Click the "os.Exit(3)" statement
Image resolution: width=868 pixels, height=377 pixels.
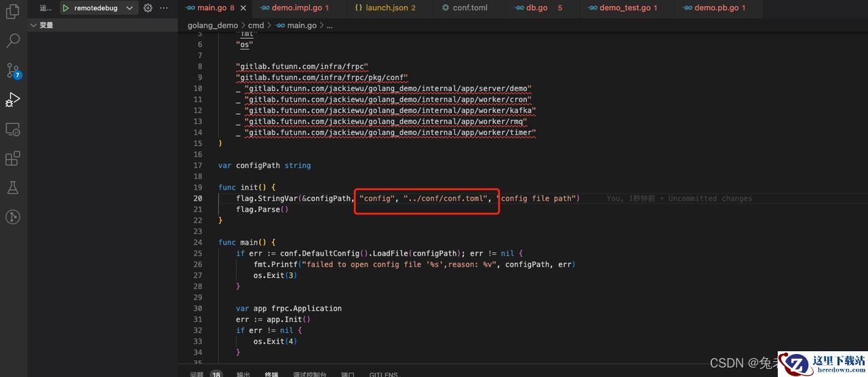click(x=275, y=275)
